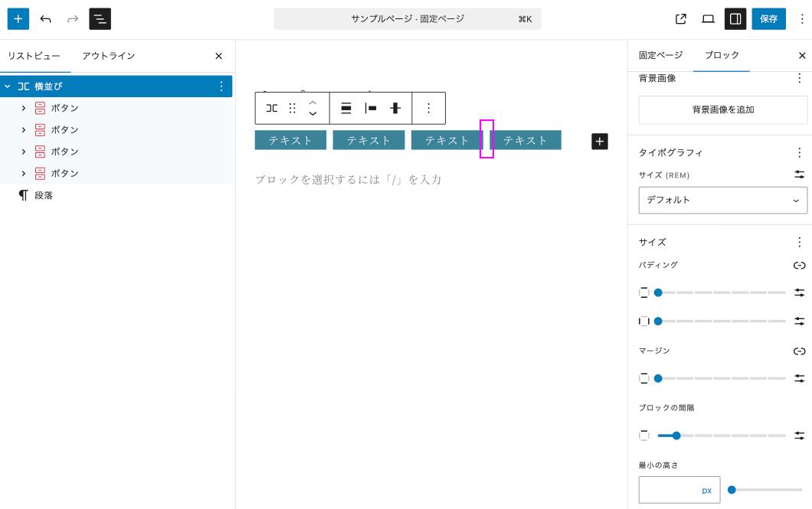Open the デフォルト font size dropdown
This screenshot has width=812, height=509.
point(722,200)
